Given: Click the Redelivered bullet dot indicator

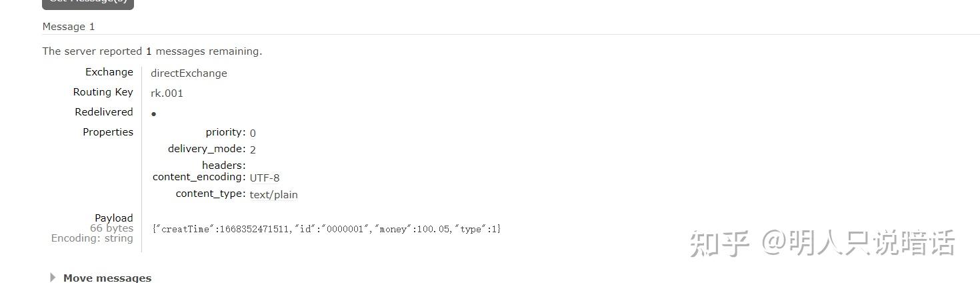Looking at the screenshot, I should click(x=153, y=114).
